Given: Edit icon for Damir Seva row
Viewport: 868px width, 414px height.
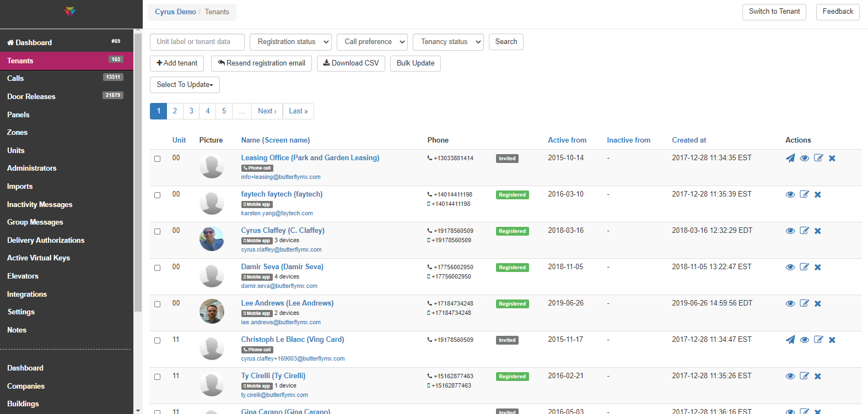Looking at the screenshot, I should pyautogui.click(x=804, y=267).
